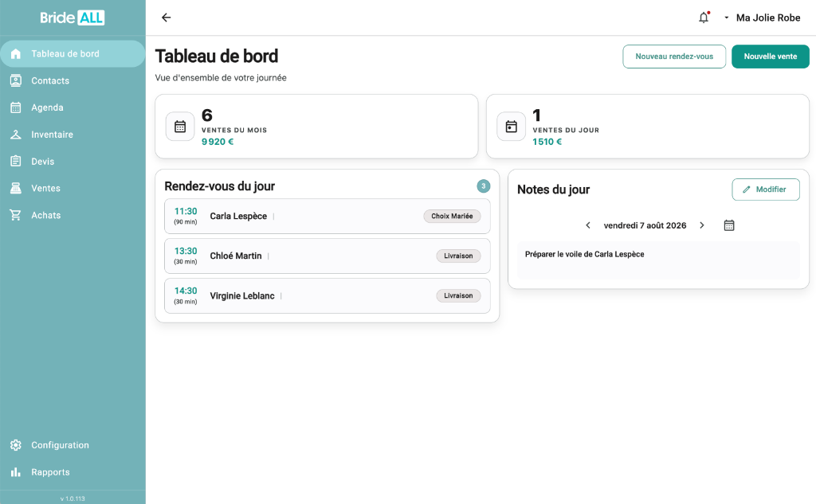The height and width of the screenshot is (504, 816).
Task: Open the date picker calendar in Notes
Action: (x=729, y=225)
